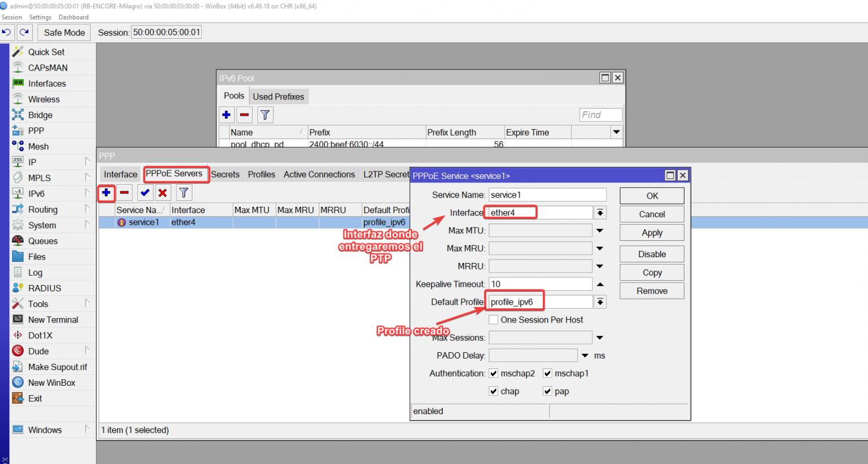Click the blue checkmark enable icon in PPP
Viewport: 868px width, 464px height.
145,192
